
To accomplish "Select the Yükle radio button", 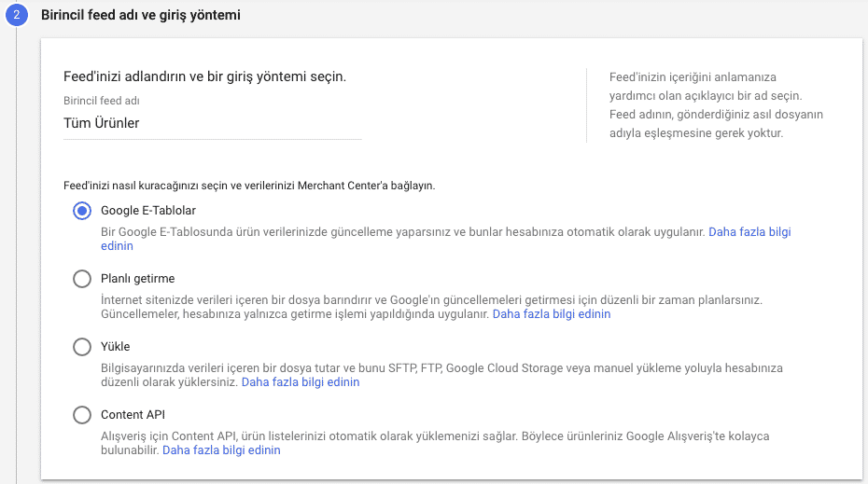I will click(82, 347).
